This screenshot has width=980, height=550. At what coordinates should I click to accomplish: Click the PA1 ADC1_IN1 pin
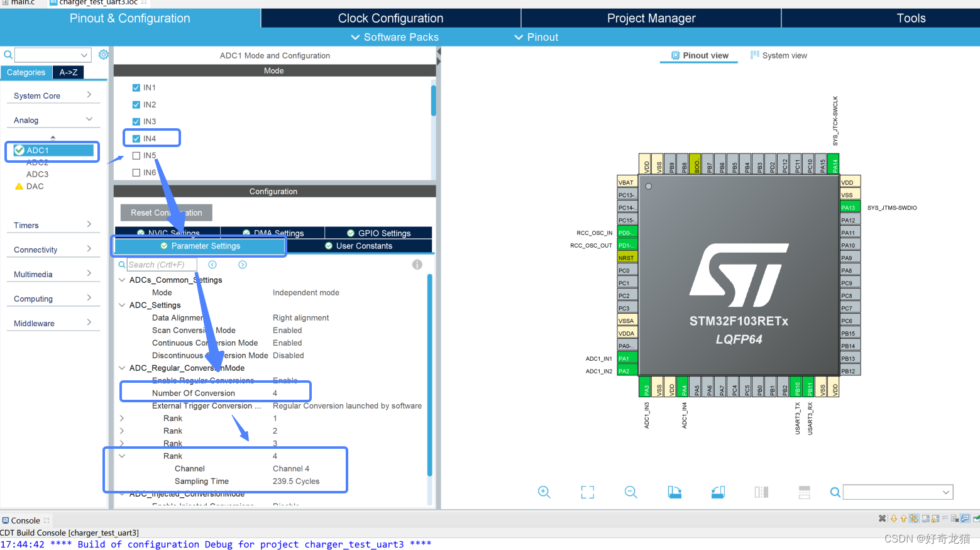pyautogui.click(x=627, y=358)
